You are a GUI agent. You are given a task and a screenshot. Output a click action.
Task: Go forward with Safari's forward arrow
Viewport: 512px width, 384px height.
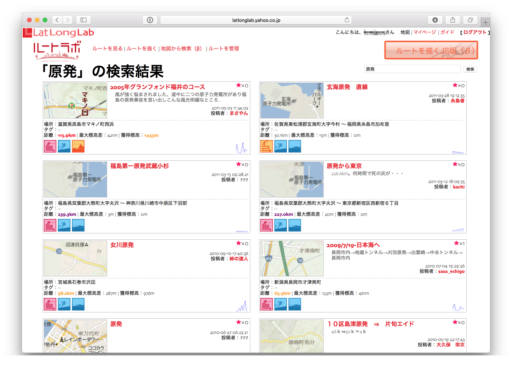pos(67,20)
